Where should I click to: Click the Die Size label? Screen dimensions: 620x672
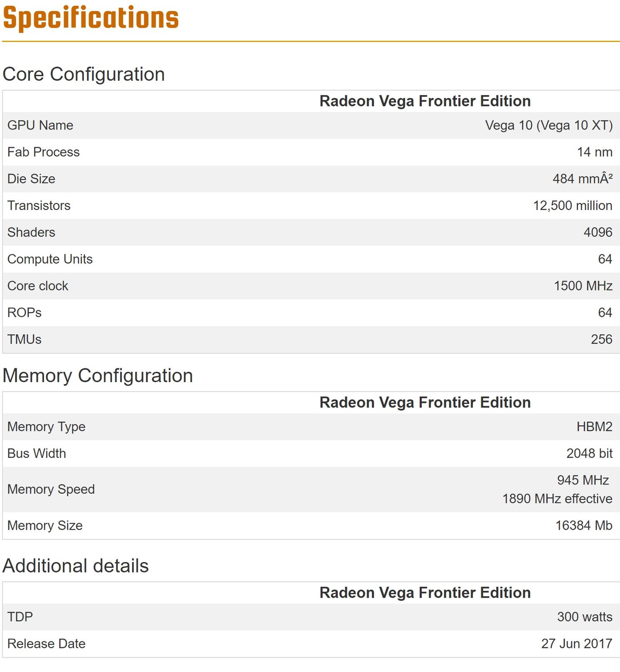coord(32,179)
